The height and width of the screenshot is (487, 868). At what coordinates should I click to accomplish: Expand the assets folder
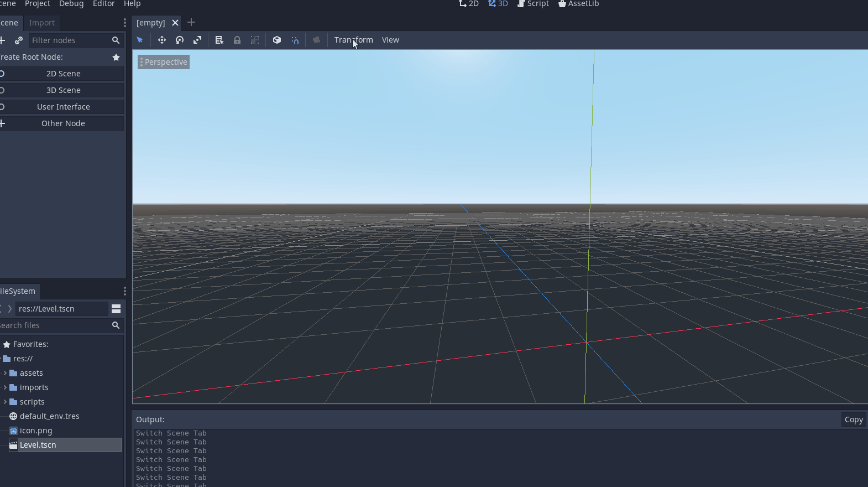(x=5, y=373)
